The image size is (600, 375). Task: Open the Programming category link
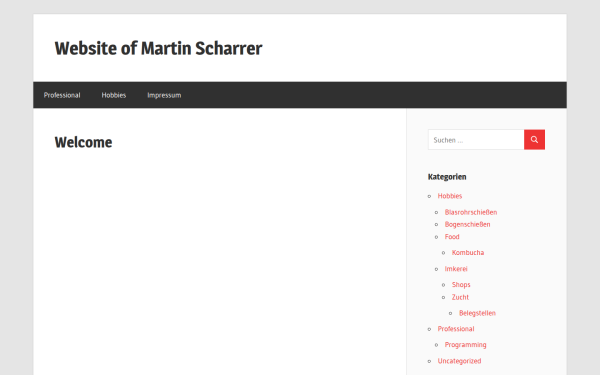tap(465, 345)
